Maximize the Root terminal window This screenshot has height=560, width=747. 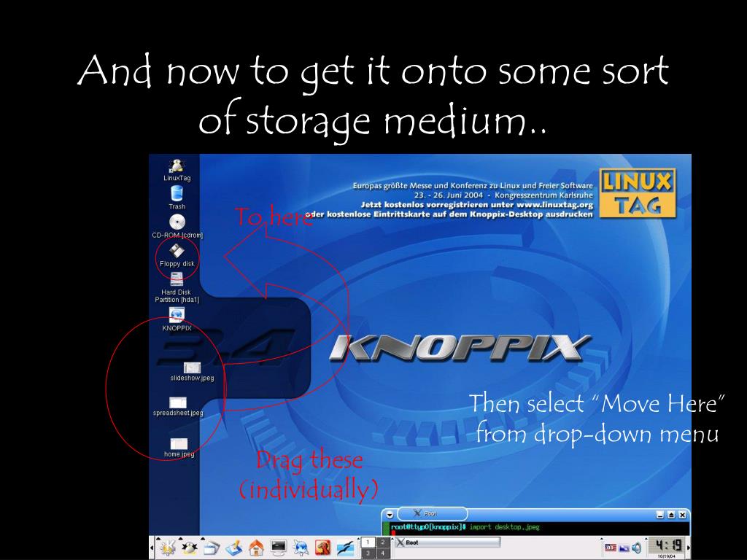point(671,515)
